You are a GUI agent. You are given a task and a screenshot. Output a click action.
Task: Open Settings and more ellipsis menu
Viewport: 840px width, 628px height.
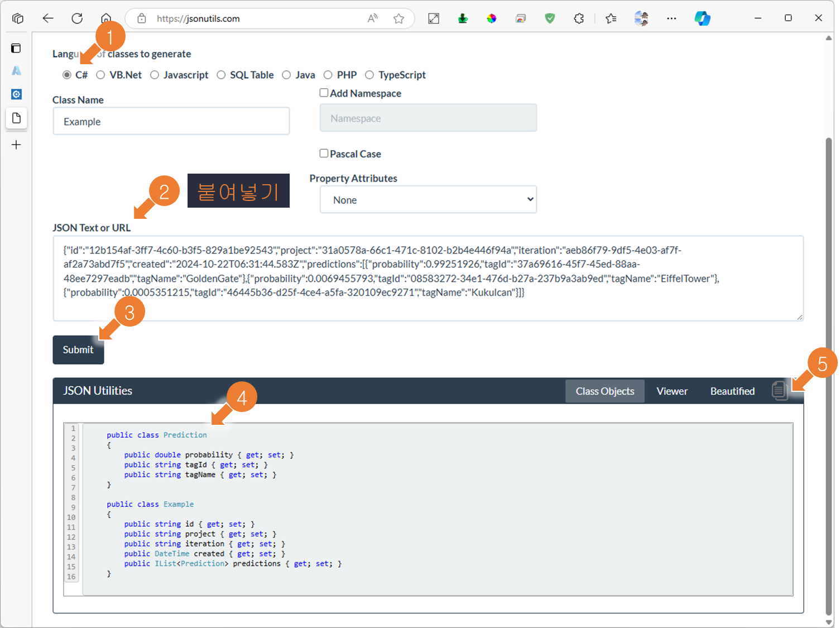pos(671,18)
